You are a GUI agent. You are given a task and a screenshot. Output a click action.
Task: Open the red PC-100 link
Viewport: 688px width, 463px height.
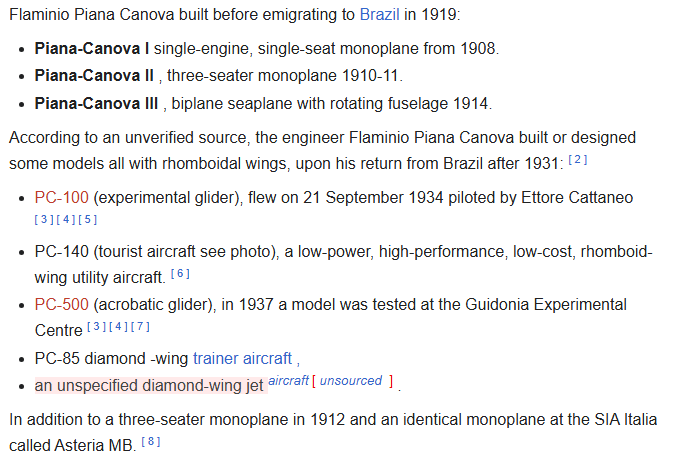[x=61, y=197]
